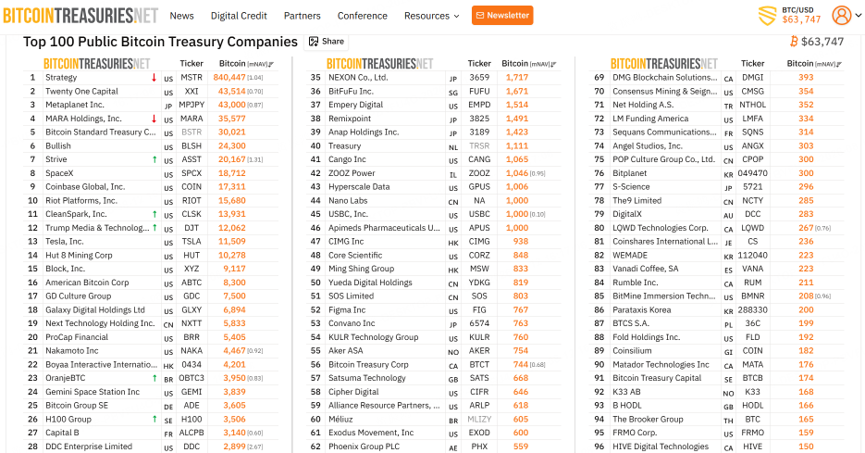Click the ZOOZ Power entry

(351, 173)
